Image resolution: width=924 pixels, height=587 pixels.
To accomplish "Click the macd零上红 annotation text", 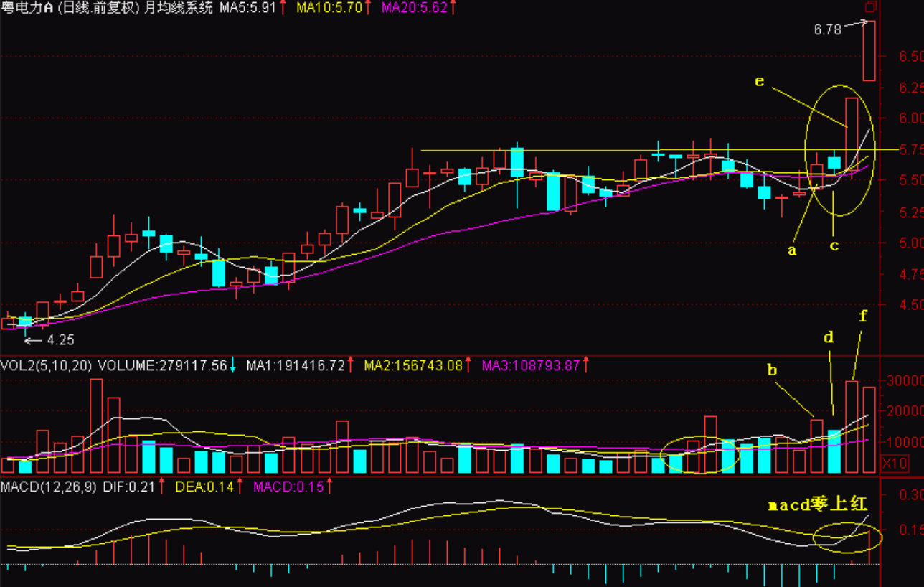I will coord(818,505).
